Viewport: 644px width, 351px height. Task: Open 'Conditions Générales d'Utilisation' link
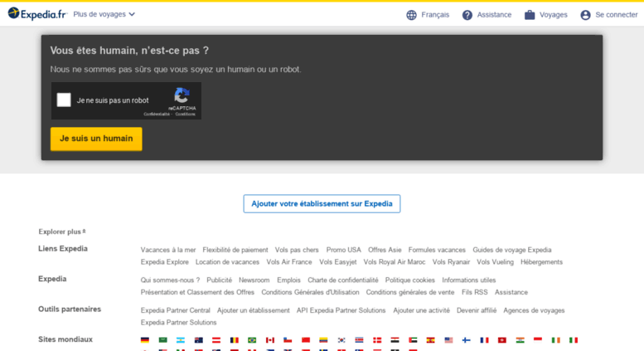click(x=310, y=293)
